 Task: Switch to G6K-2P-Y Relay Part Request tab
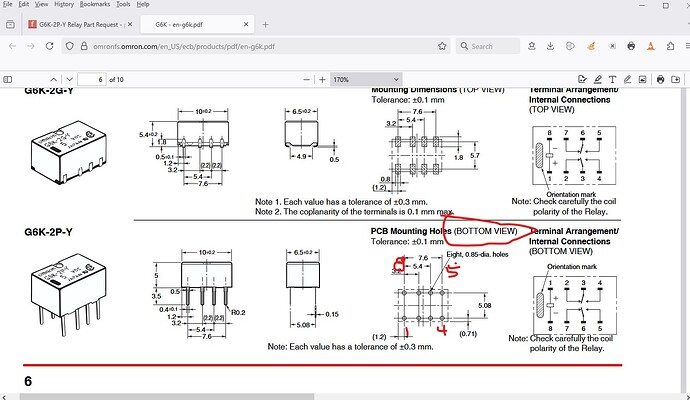coord(78,25)
